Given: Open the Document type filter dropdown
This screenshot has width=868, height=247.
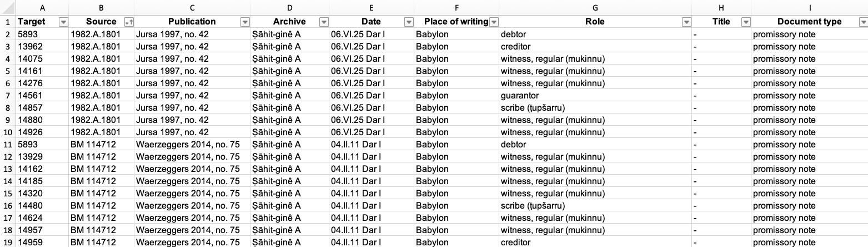Looking at the screenshot, I should point(863,22).
